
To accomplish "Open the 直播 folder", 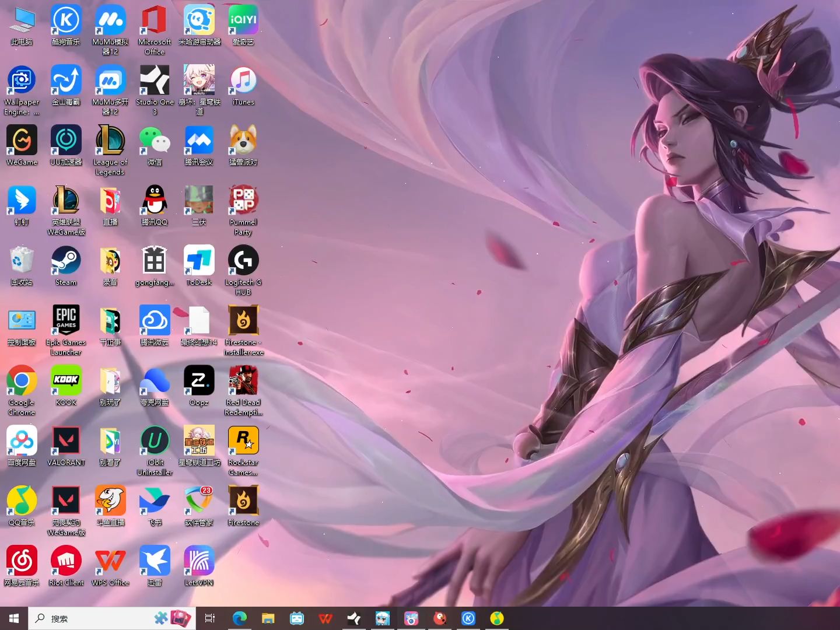I will pyautogui.click(x=110, y=206).
